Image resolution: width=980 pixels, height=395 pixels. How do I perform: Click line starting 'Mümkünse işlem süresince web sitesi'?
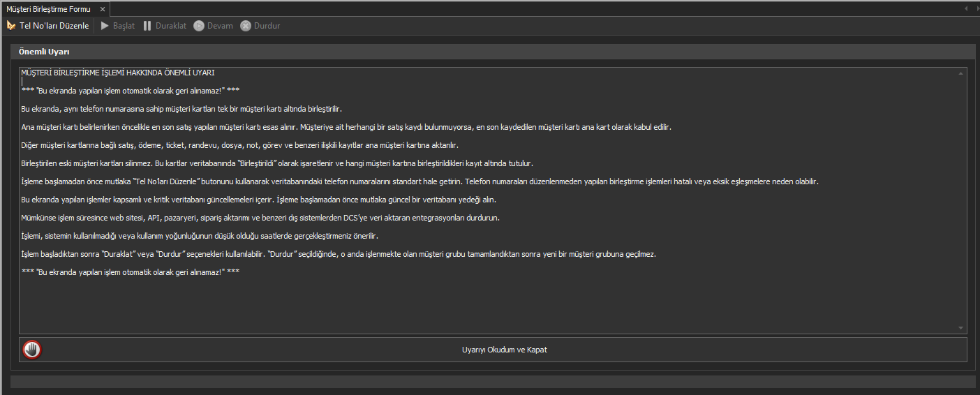click(260, 218)
